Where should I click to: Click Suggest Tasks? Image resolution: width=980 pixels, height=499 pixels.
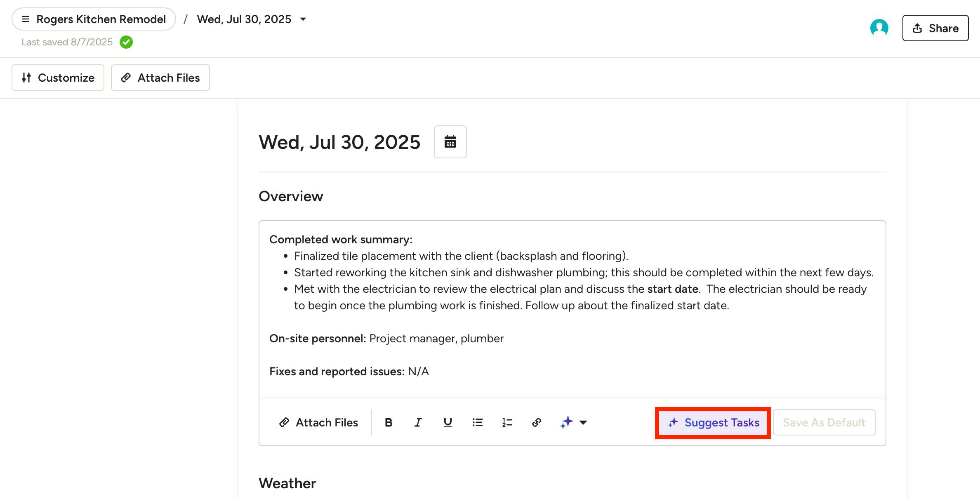713,422
